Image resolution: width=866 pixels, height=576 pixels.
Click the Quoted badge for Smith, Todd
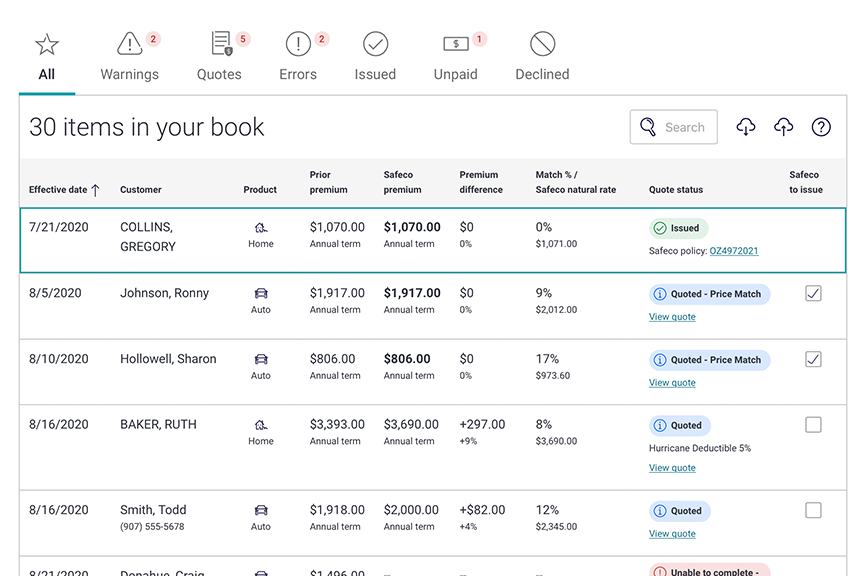pyautogui.click(x=679, y=511)
